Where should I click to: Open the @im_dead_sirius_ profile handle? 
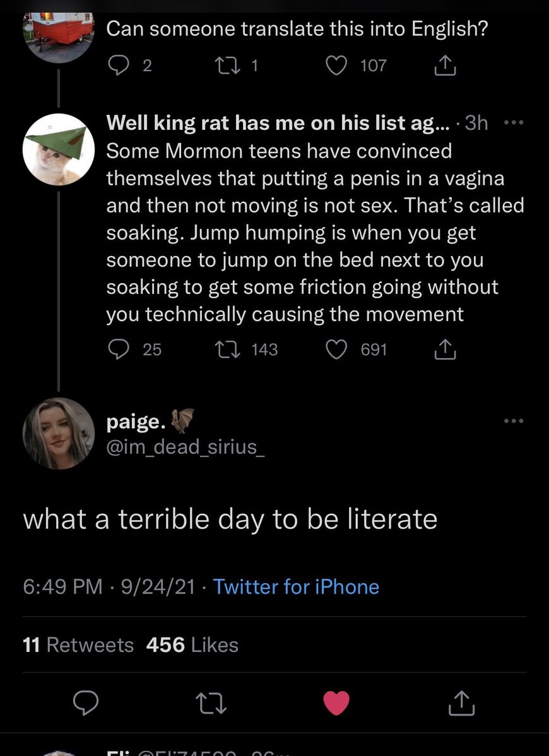(x=182, y=448)
